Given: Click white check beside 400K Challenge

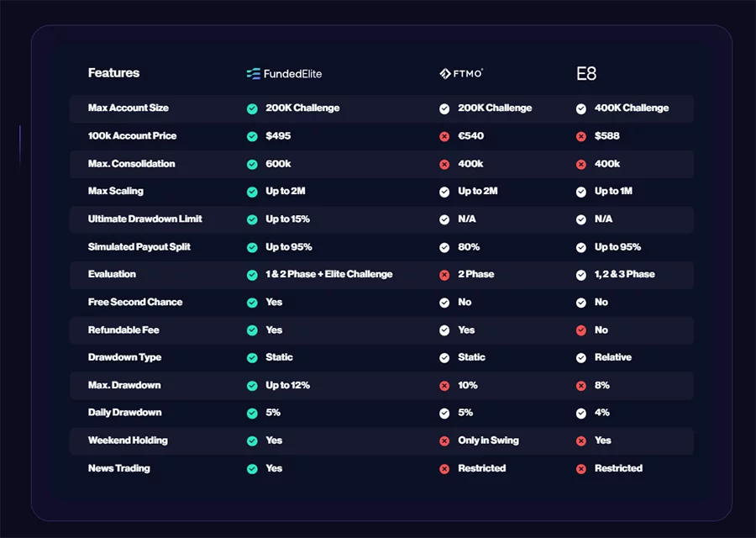Looking at the screenshot, I should click(x=581, y=109).
